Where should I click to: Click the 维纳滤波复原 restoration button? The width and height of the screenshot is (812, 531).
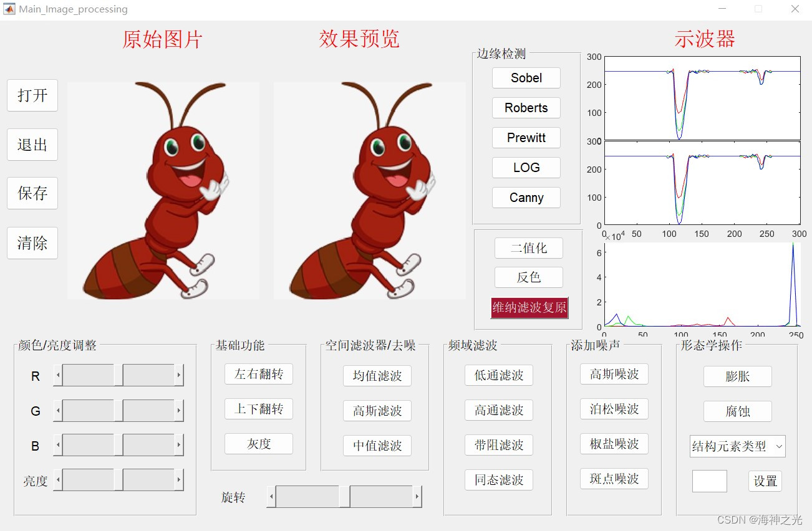529,308
